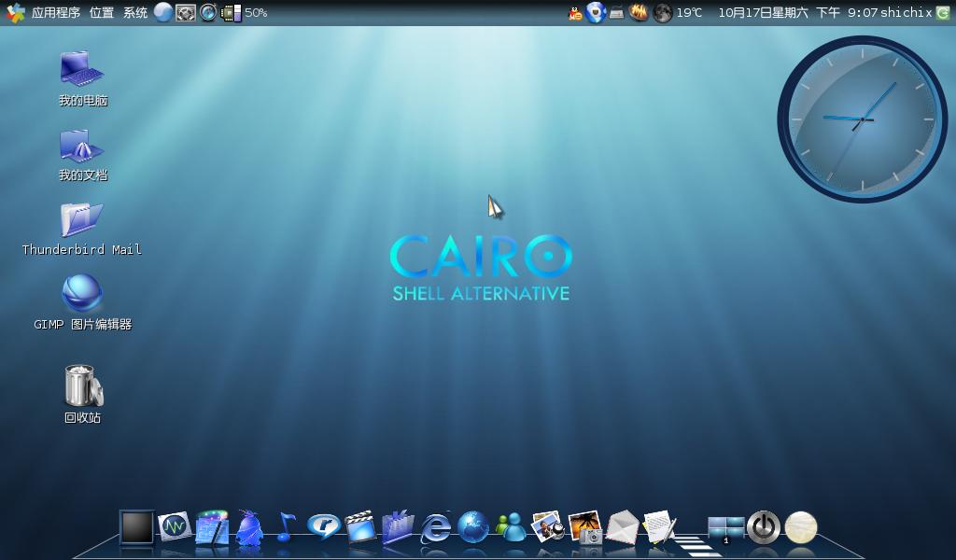Click the power button in dock
This screenshot has height=560, width=956.
tap(764, 527)
